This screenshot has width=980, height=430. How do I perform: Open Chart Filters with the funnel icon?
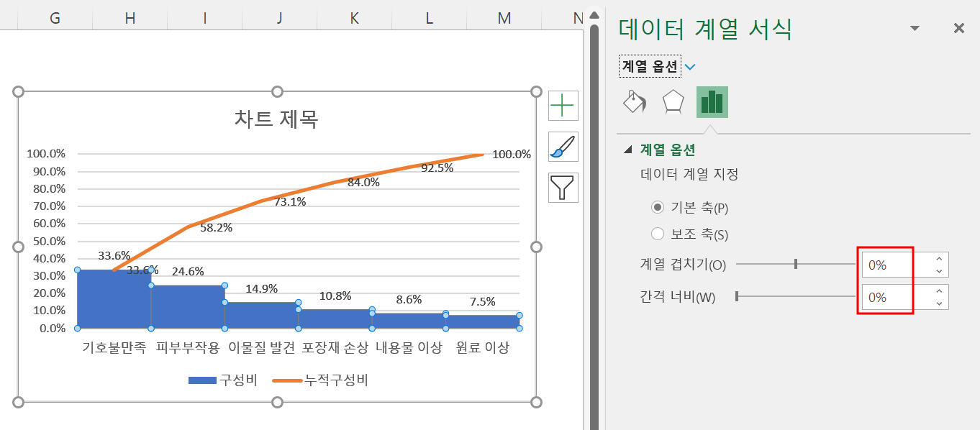click(x=563, y=188)
